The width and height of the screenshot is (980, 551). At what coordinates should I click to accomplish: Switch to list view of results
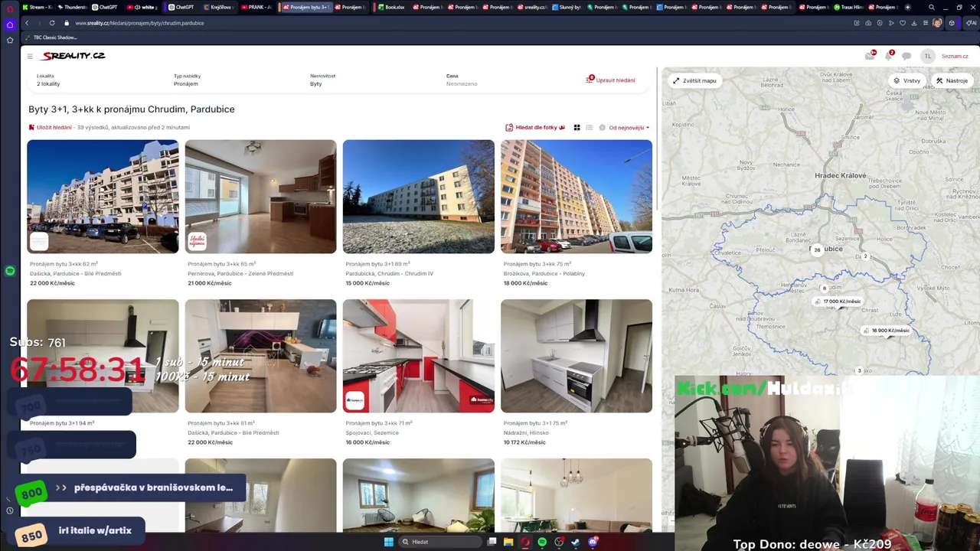[x=589, y=128]
